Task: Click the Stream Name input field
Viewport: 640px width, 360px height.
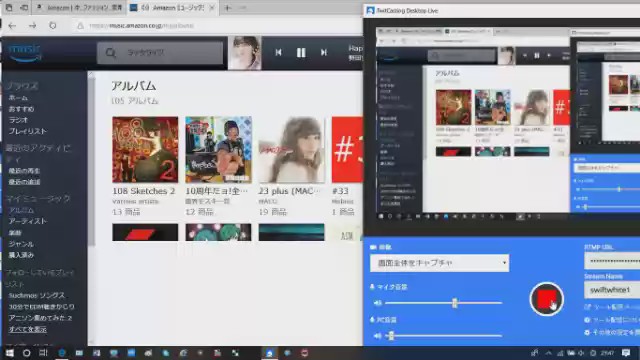Action: tap(612, 290)
